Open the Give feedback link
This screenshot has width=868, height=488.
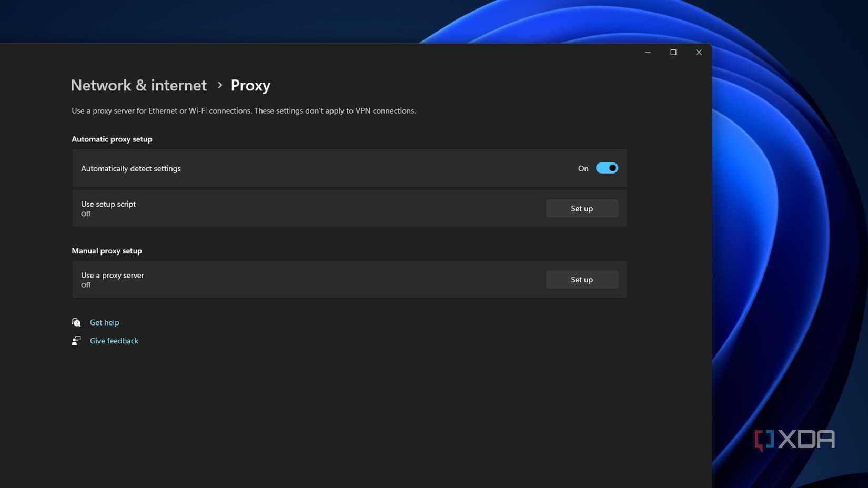[x=114, y=340]
